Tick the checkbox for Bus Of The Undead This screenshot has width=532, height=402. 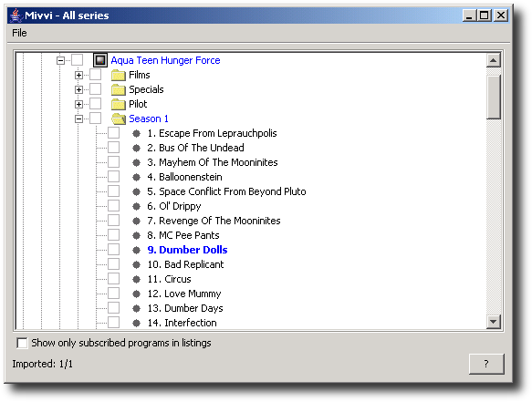tap(114, 148)
